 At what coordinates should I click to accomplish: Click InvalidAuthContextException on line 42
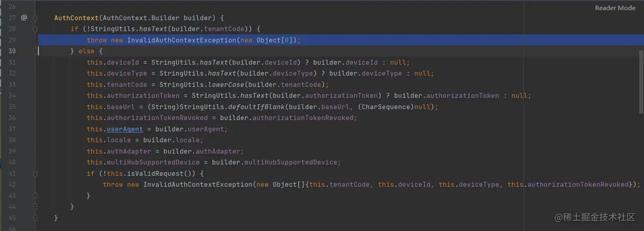[198, 184]
